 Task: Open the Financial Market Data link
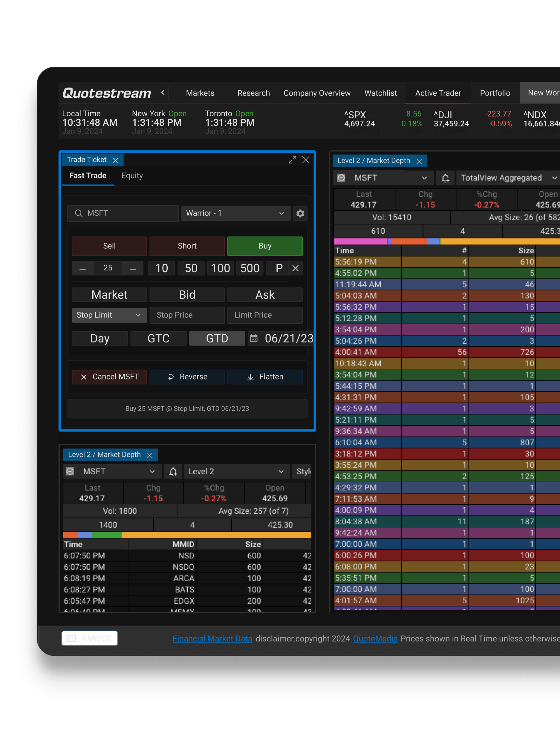pyautogui.click(x=212, y=639)
